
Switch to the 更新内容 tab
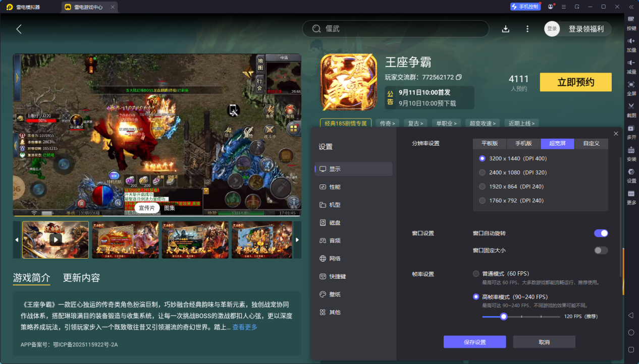[x=82, y=278]
